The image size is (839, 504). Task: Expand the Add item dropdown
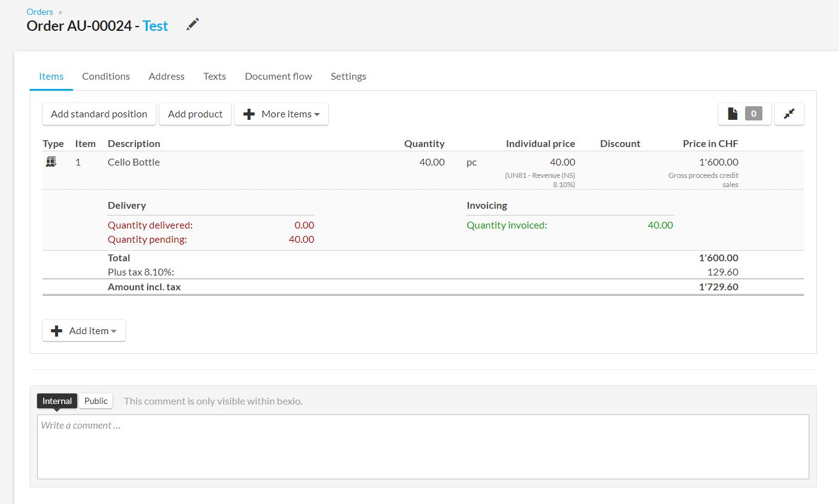click(84, 330)
